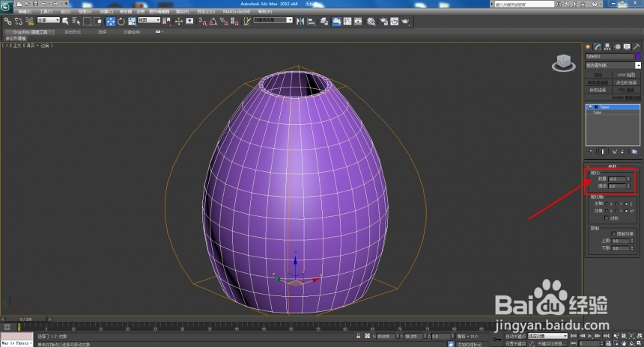Toggle the Percent Snap tool
The image size is (644, 347).
(x=224, y=21)
